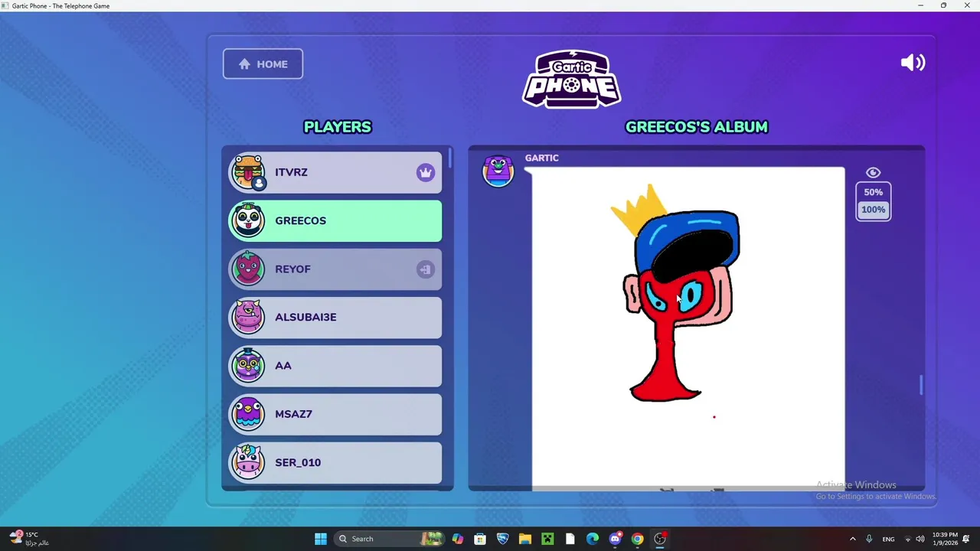Select REYOF player row
The height and width of the screenshot is (551, 980).
(x=335, y=269)
